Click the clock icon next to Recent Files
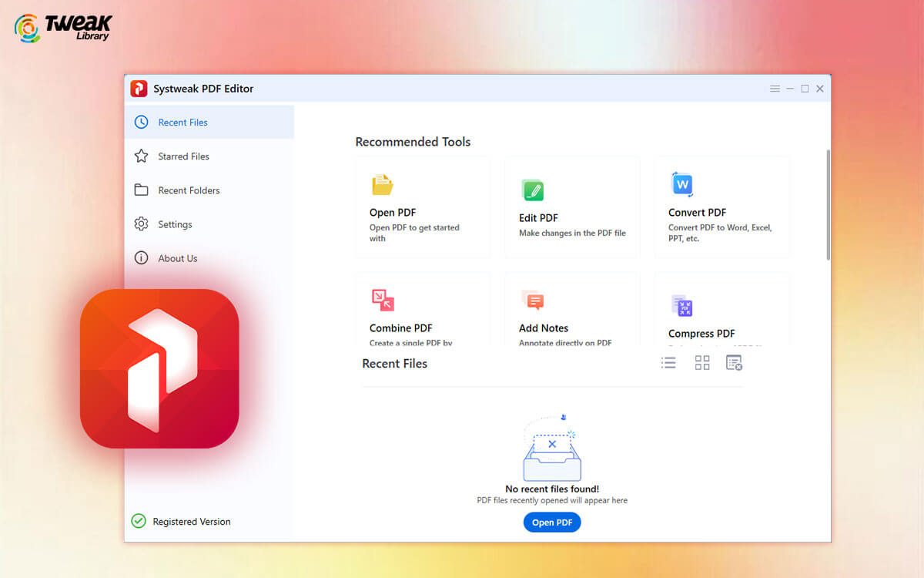The width and height of the screenshot is (924, 578). pyautogui.click(x=142, y=122)
